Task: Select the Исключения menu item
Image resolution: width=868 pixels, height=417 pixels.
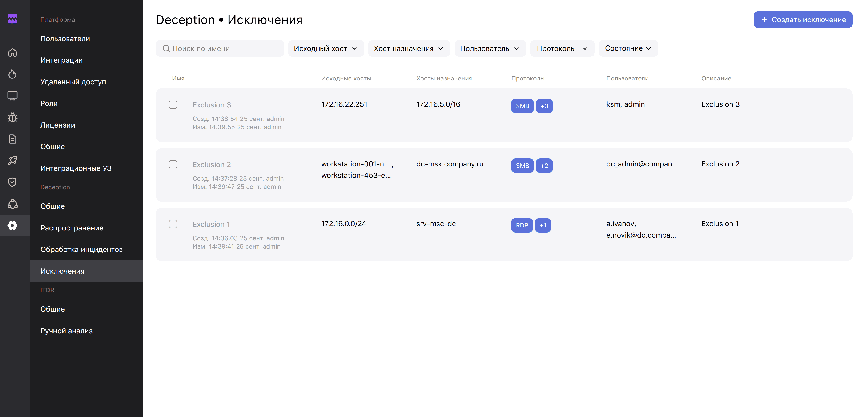Action: click(87, 271)
